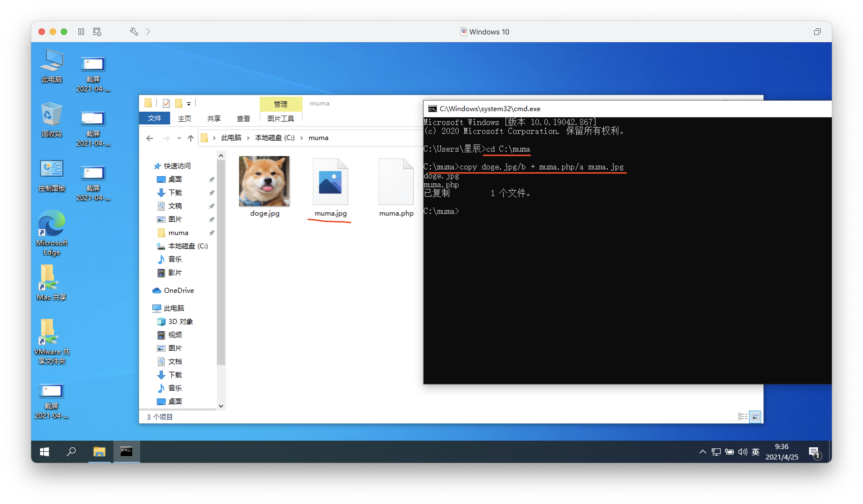Open the recent locations dropdown arrow

click(x=179, y=138)
